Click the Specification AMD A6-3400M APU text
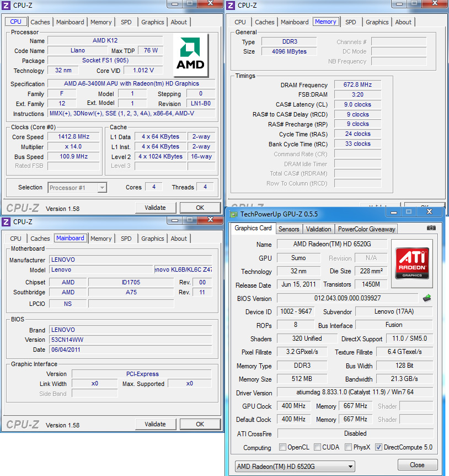 pos(131,83)
